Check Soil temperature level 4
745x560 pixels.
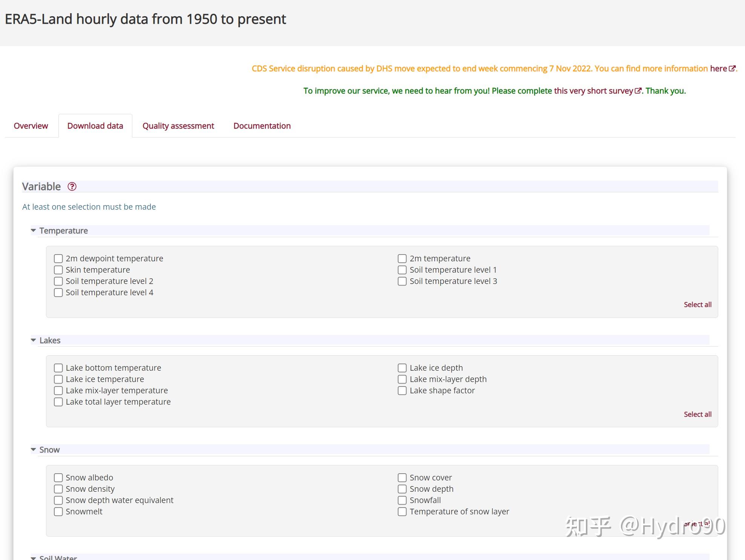(x=58, y=293)
